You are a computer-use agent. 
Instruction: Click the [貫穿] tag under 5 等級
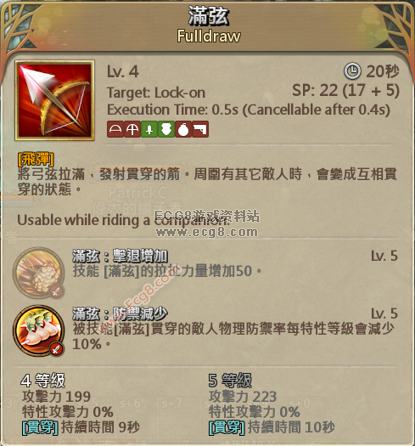point(227,428)
